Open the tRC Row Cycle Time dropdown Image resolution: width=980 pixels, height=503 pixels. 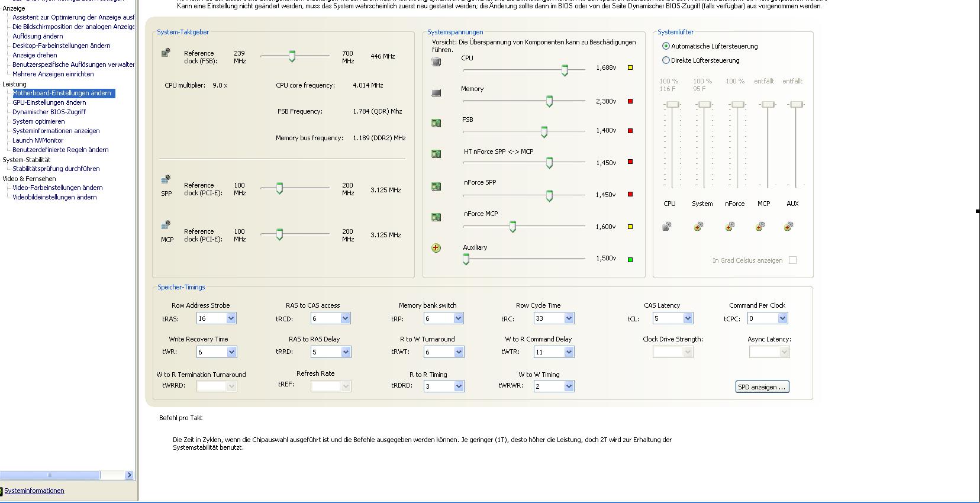coord(569,318)
